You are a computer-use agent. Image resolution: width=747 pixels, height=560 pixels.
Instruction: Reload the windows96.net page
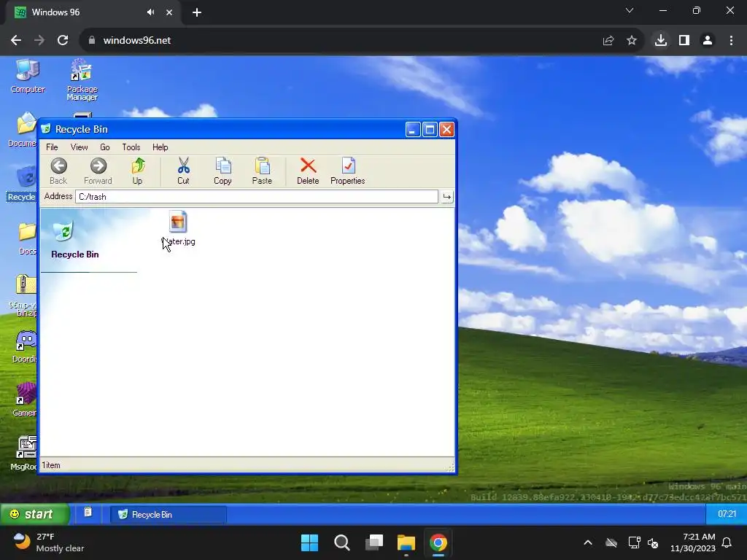point(63,41)
